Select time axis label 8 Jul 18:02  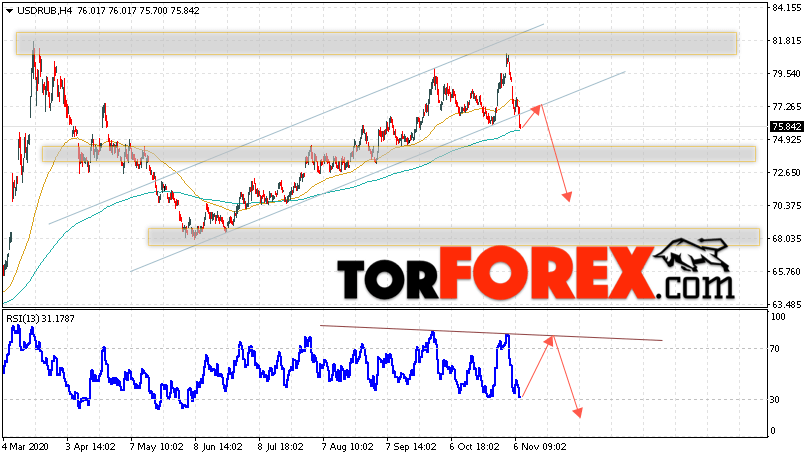(281, 446)
